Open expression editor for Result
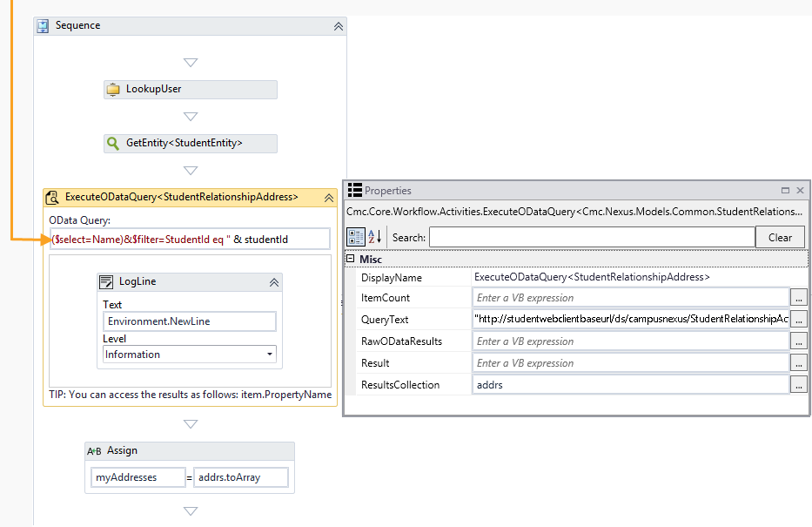The image size is (812, 527). (x=799, y=362)
